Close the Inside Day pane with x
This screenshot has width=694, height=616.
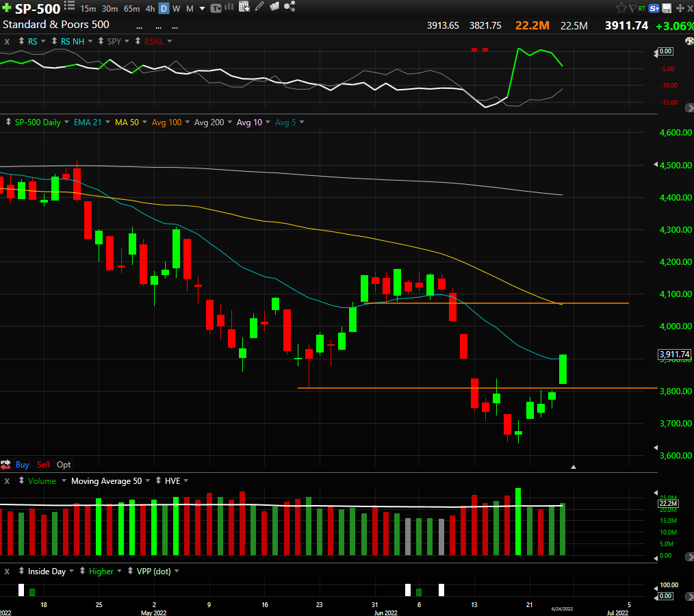pos(7,572)
